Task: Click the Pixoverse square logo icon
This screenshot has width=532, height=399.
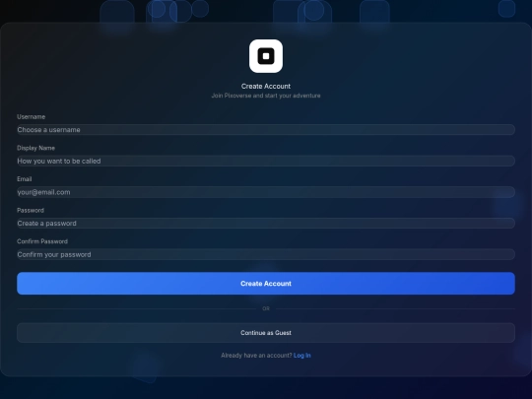Action: (266, 56)
